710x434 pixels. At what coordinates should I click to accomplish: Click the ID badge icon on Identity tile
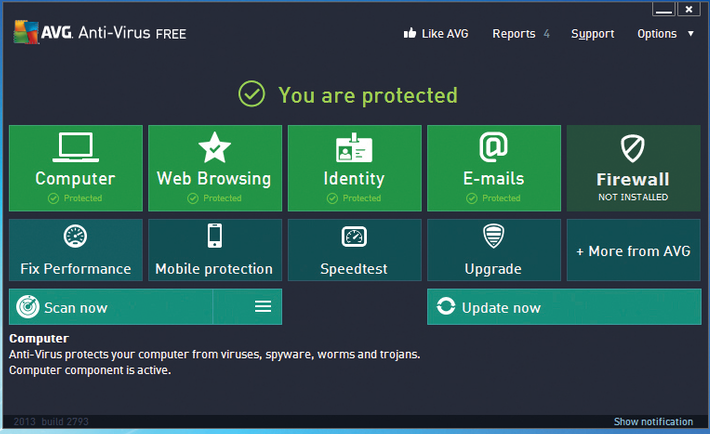click(354, 148)
